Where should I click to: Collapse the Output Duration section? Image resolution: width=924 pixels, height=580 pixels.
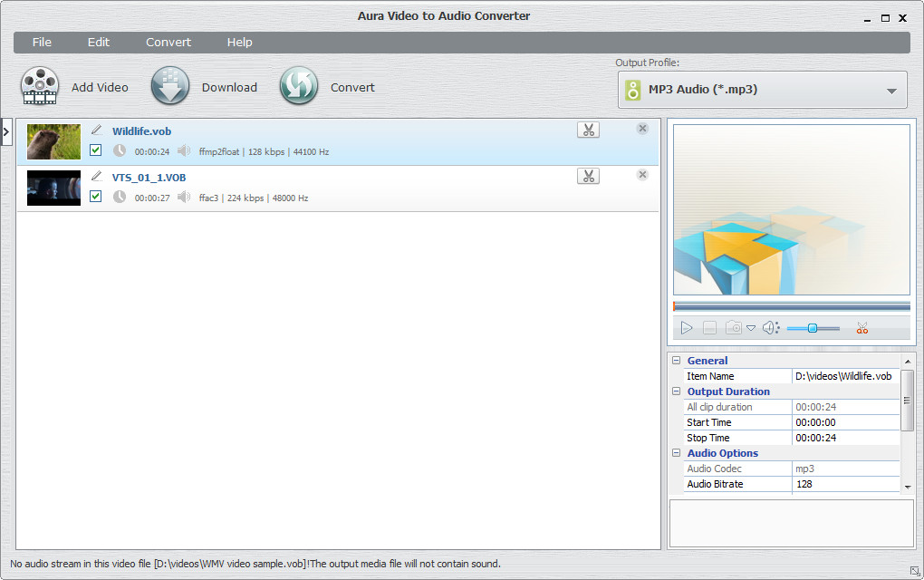click(675, 391)
